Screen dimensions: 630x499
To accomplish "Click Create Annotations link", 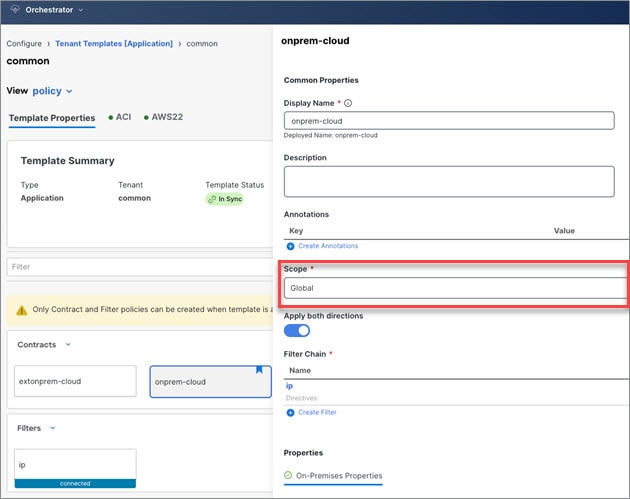I will (x=328, y=246).
